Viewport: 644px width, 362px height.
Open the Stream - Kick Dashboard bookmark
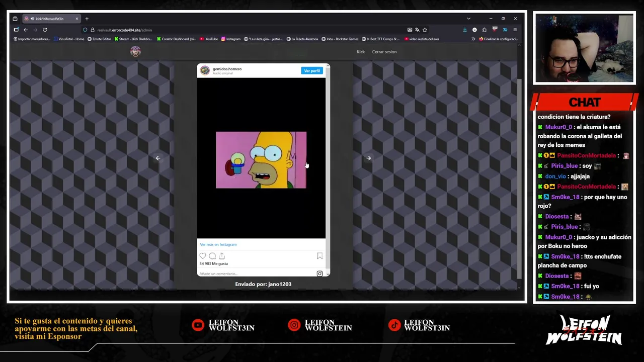pos(133,39)
